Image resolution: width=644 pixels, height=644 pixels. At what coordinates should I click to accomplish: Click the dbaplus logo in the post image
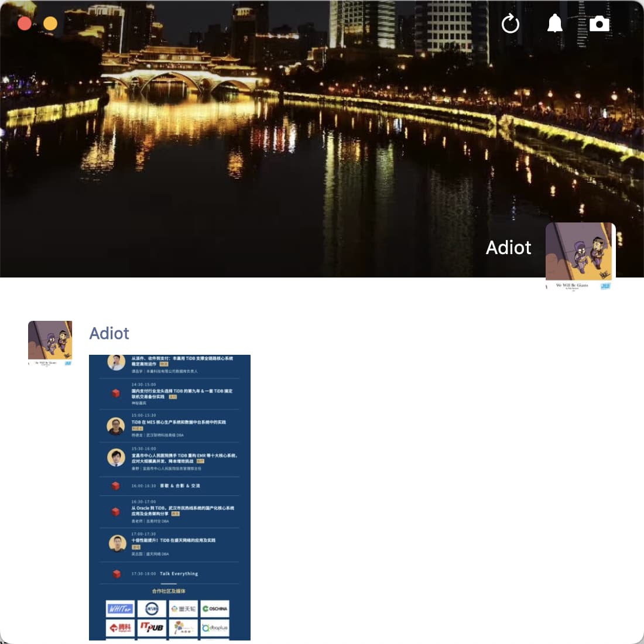tap(215, 628)
